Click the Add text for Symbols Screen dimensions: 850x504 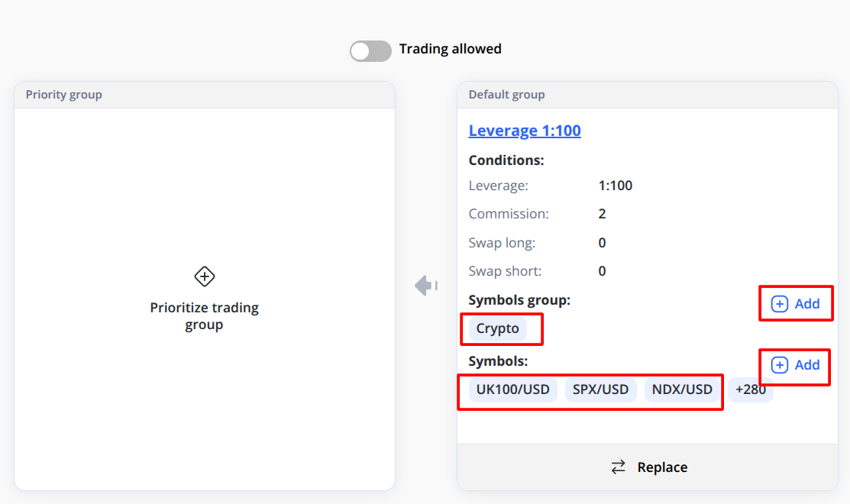pyautogui.click(x=807, y=365)
